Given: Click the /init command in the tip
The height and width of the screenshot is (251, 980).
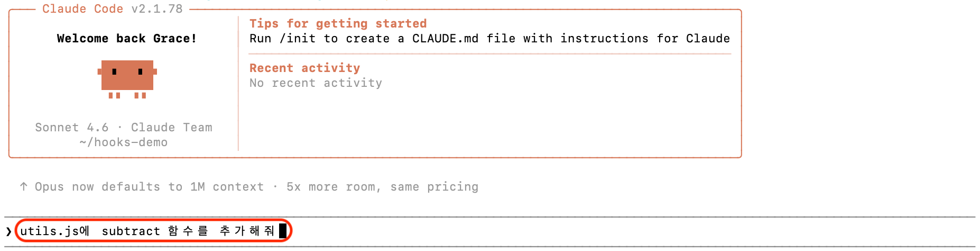Looking at the screenshot, I should click(297, 39).
